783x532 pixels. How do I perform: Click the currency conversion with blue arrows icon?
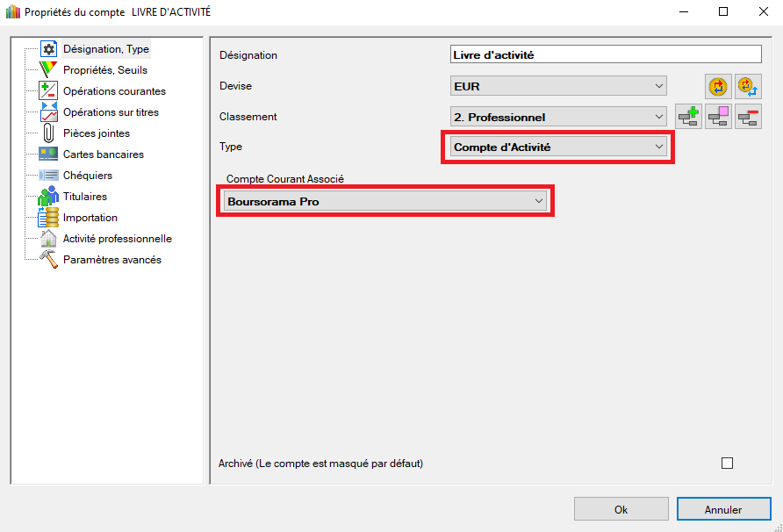point(748,86)
